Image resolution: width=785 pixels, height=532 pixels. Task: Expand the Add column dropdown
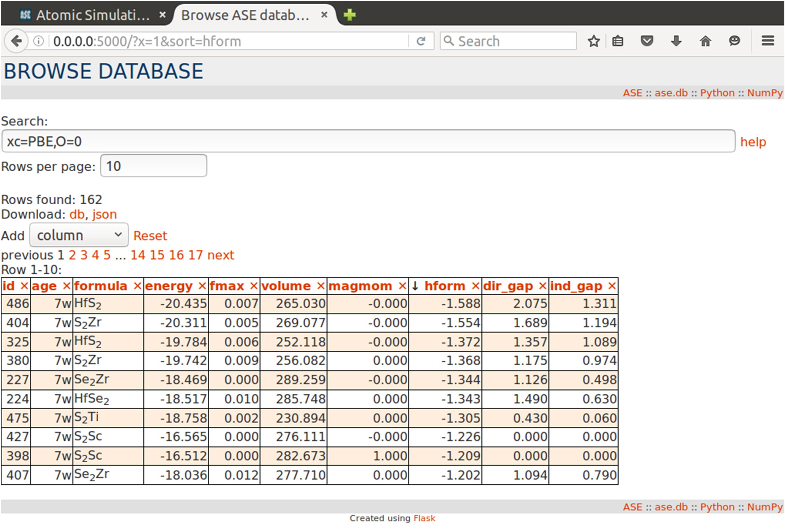click(79, 235)
